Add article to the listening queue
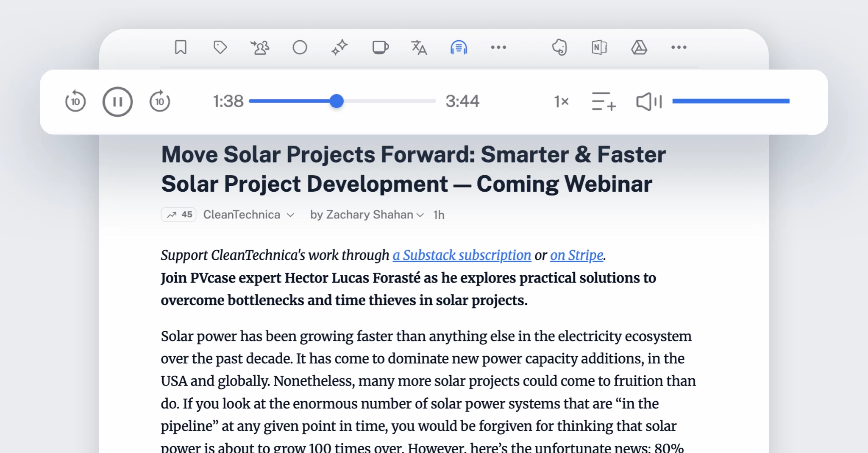 pyautogui.click(x=604, y=101)
